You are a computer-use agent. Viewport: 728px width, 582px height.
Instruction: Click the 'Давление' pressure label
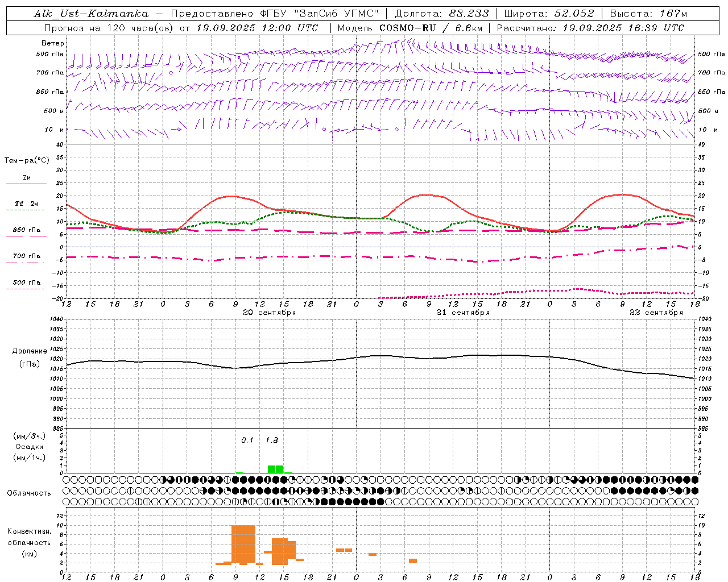pos(29,351)
